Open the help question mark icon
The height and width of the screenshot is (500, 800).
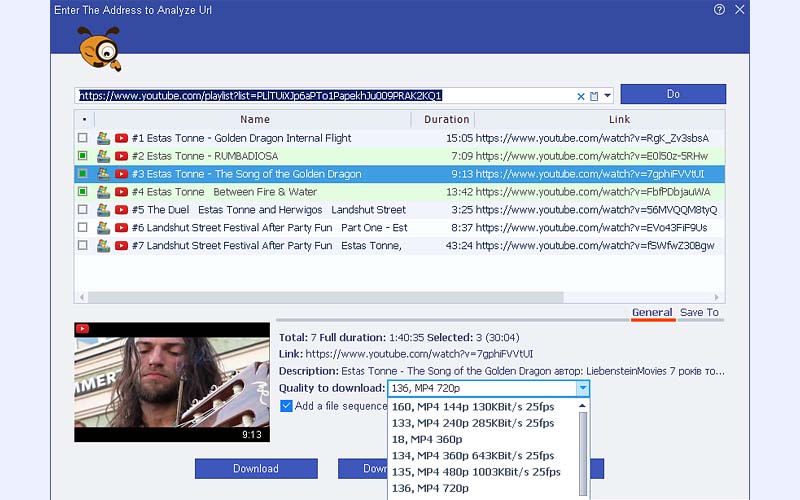pos(719,10)
